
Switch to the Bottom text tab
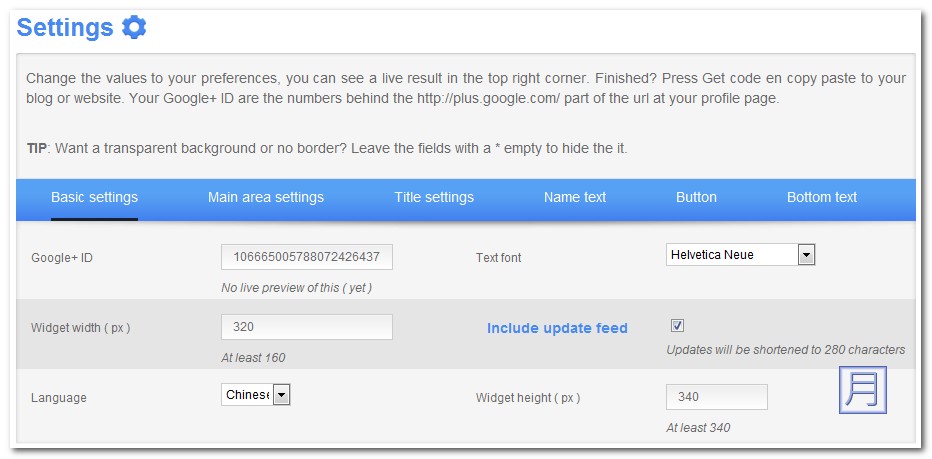tap(822, 197)
